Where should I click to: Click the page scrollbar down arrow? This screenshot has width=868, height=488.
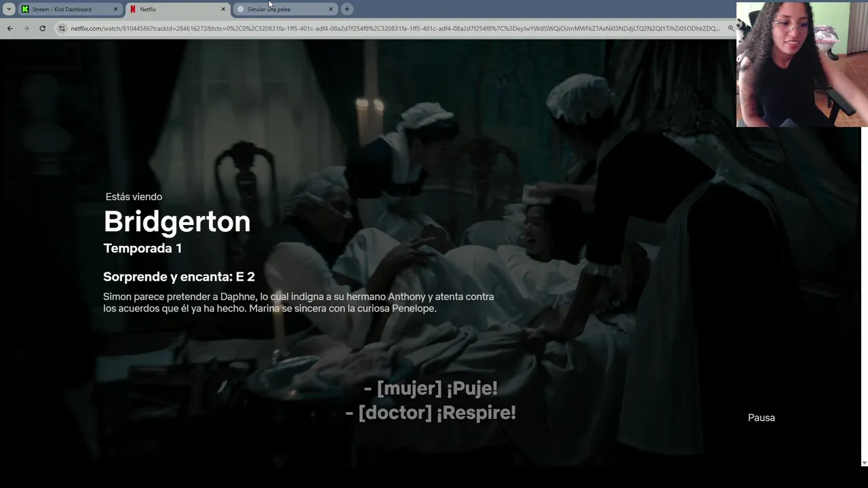[x=864, y=463]
